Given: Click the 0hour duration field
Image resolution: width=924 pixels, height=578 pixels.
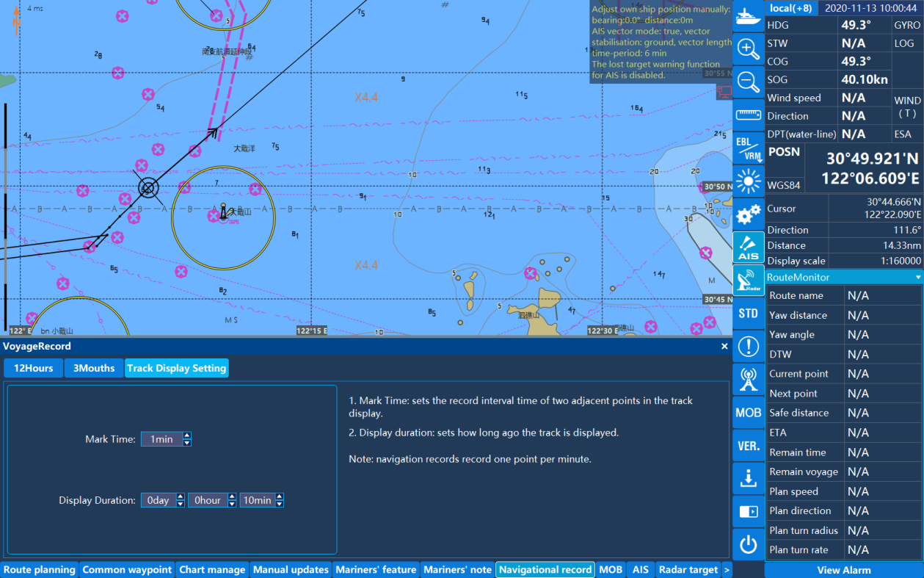Looking at the screenshot, I should 208,500.
